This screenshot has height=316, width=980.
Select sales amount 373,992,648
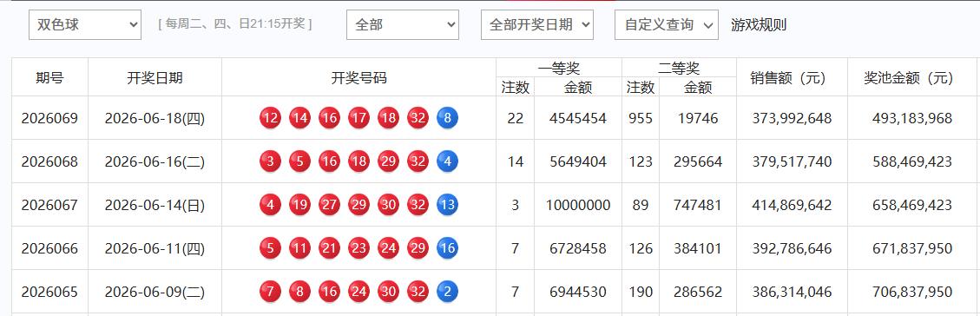pos(792,118)
